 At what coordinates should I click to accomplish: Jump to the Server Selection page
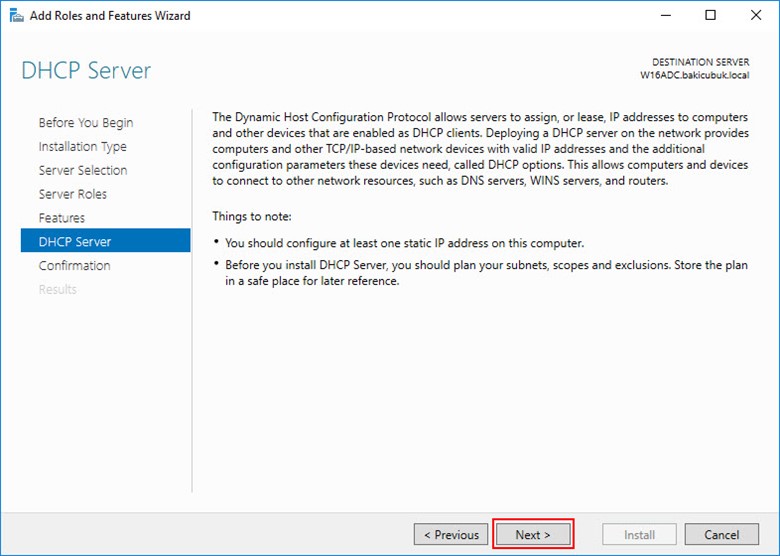(x=83, y=170)
